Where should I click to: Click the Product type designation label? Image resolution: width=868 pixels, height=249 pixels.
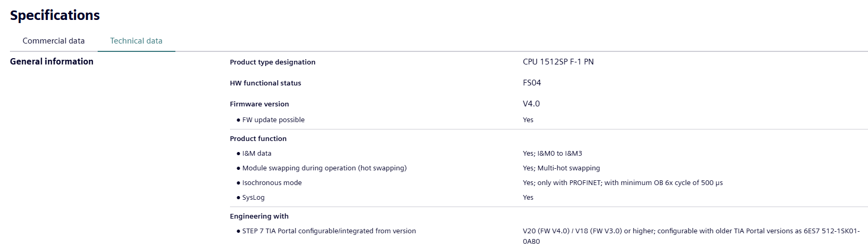point(273,62)
